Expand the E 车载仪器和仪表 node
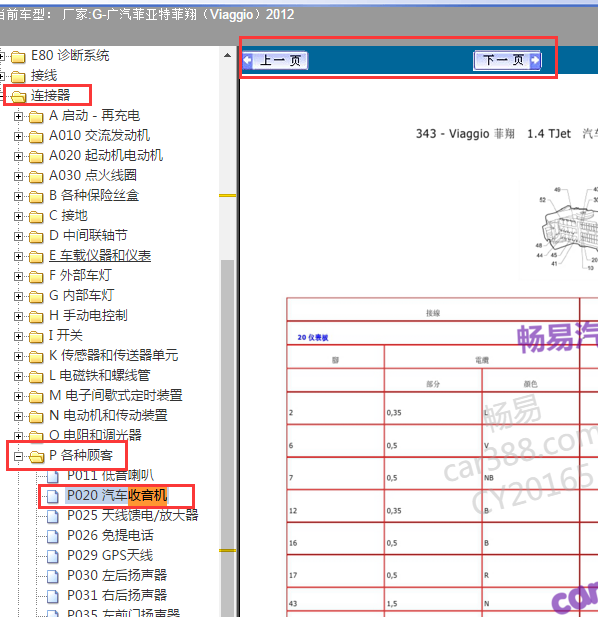The height and width of the screenshot is (617, 598). pyautogui.click(x=18, y=257)
